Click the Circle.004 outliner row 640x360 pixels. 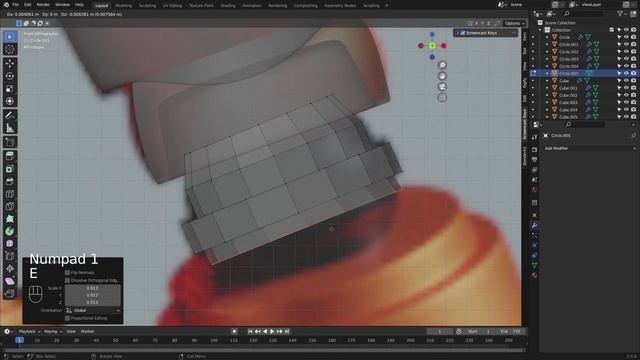pos(584,66)
